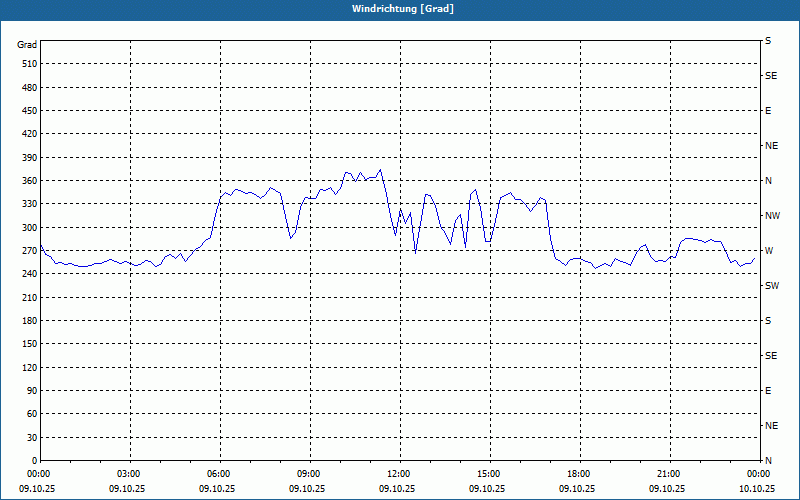Click the "06:00" time label

pos(220,474)
